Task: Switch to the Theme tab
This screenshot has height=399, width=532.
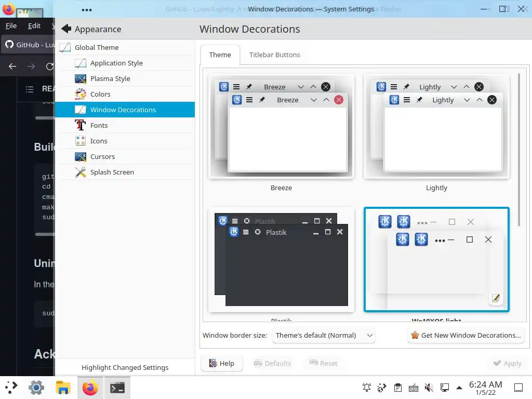Action: coord(220,55)
